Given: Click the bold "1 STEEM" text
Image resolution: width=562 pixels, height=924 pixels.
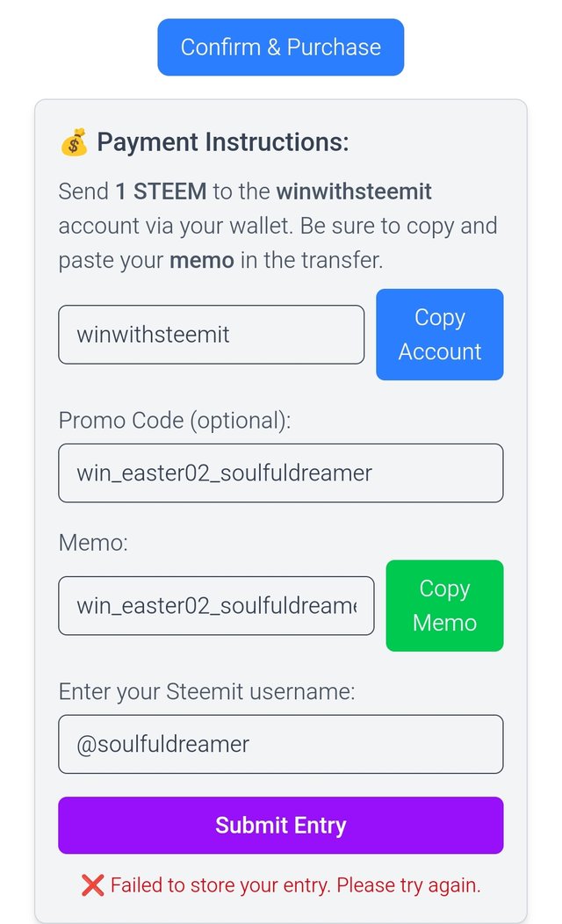Looking at the screenshot, I should pos(161,191).
